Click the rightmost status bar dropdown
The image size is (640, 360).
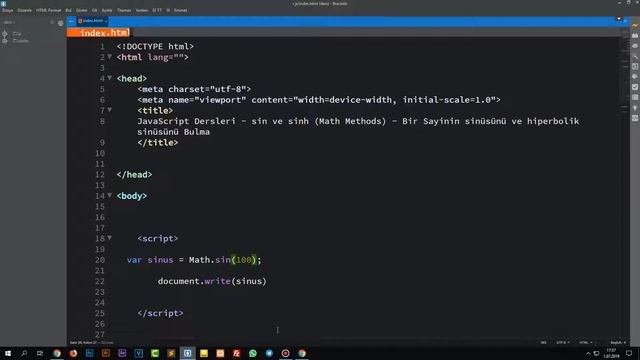click(x=618, y=342)
